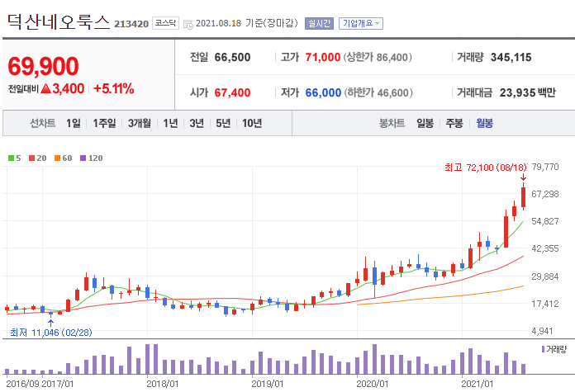
Task: Select the 1일 line chart tab
Action: [x=74, y=124]
